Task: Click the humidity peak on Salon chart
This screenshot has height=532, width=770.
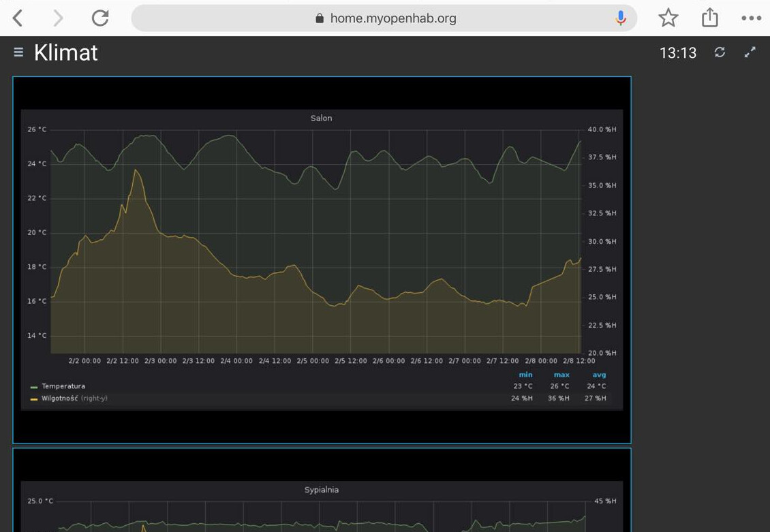Action: coord(136,170)
